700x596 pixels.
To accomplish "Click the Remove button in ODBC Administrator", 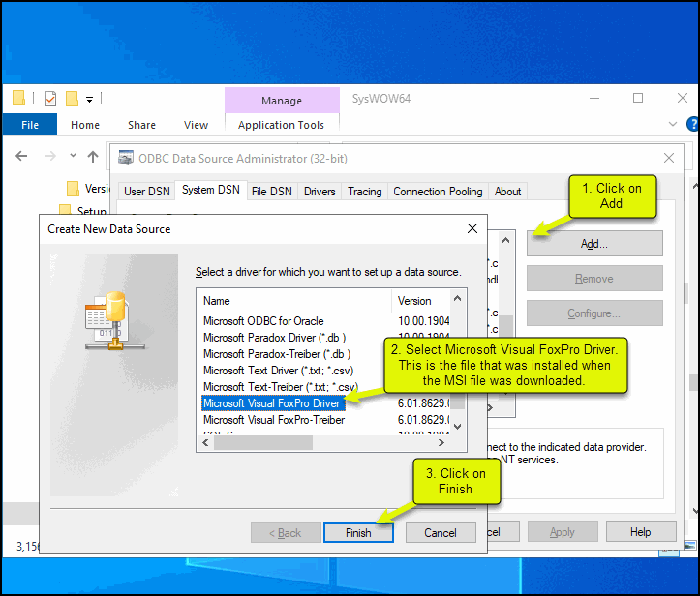I will pyautogui.click(x=594, y=279).
